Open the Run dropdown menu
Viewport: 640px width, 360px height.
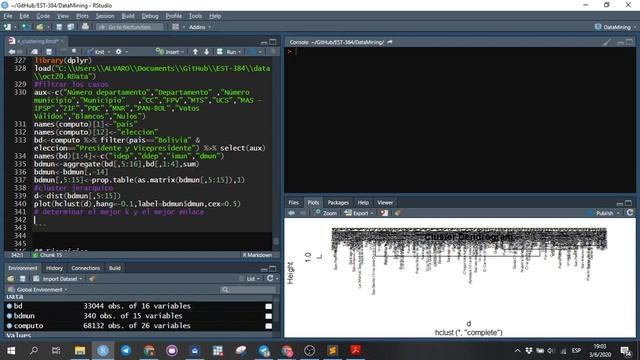point(239,52)
